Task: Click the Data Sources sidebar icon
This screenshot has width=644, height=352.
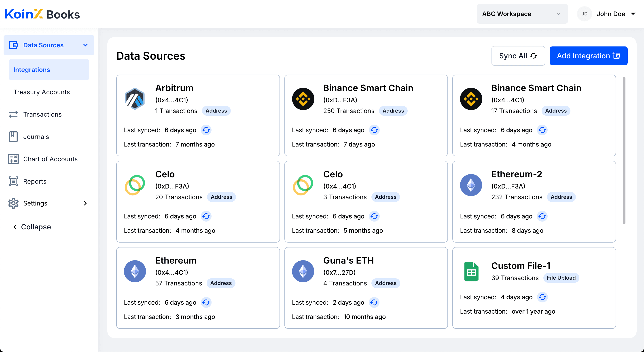Action: (x=13, y=45)
